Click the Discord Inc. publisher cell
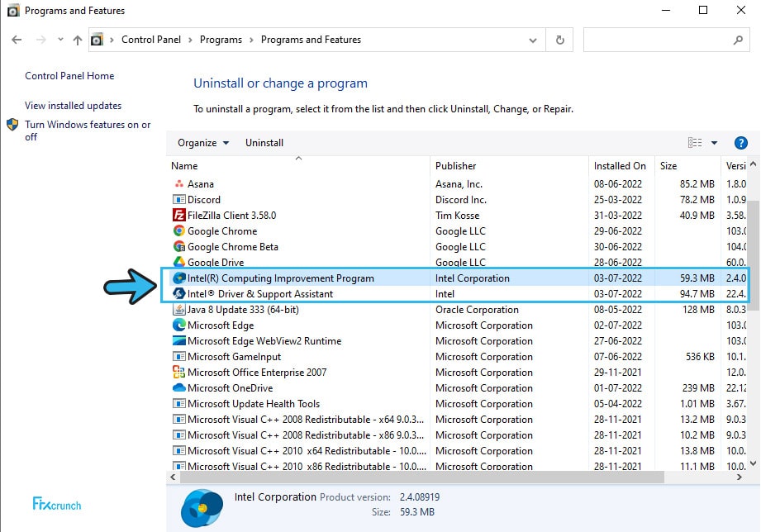 pyautogui.click(x=460, y=200)
